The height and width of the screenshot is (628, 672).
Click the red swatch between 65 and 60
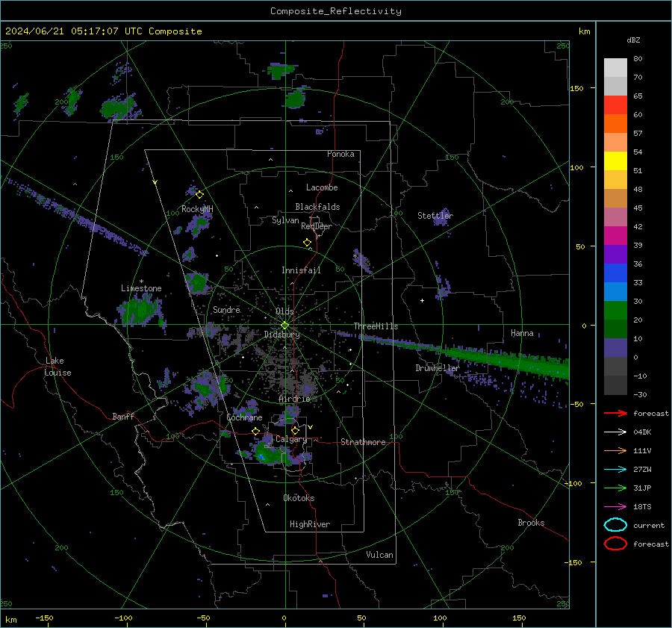[615, 105]
